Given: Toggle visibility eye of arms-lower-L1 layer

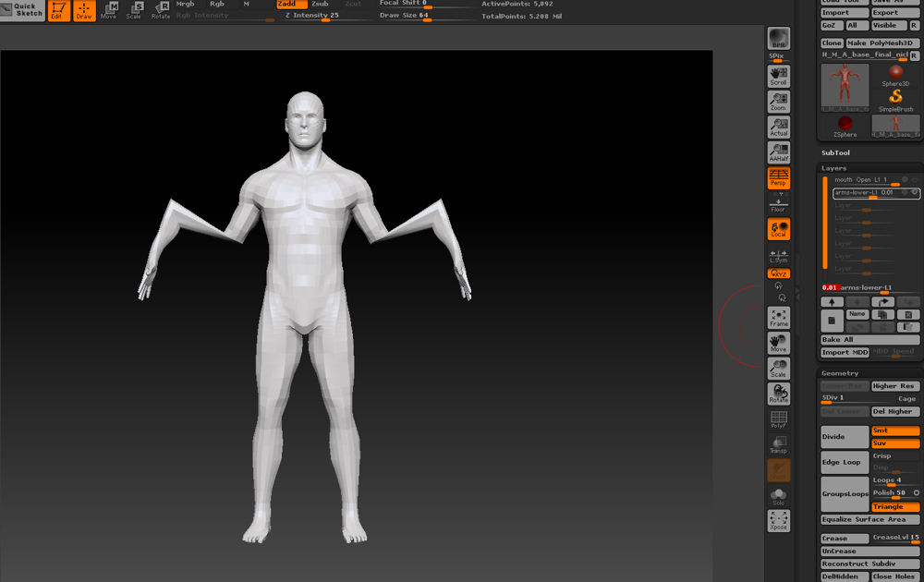Looking at the screenshot, I should point(915,193).
